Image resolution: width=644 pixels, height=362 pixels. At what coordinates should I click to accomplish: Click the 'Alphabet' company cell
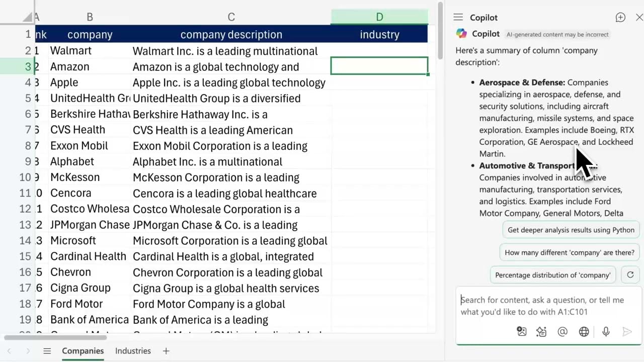90,161
